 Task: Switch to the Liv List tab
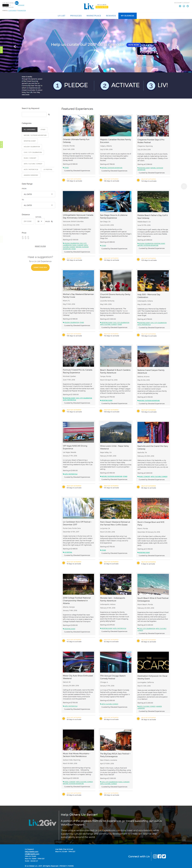[61, 15]
